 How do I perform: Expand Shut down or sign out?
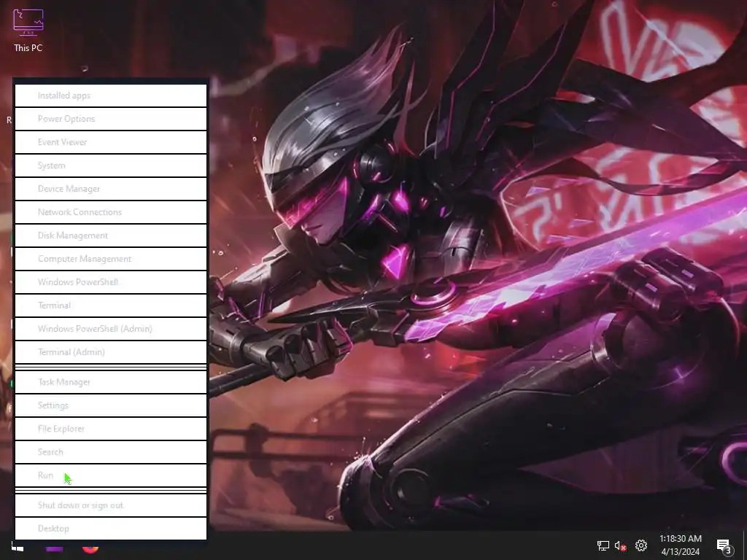point(111,505)
